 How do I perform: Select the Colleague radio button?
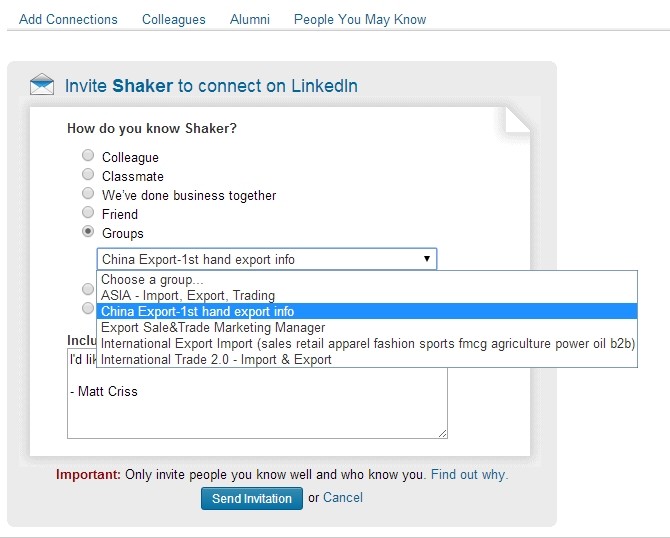tap(88, 155)
